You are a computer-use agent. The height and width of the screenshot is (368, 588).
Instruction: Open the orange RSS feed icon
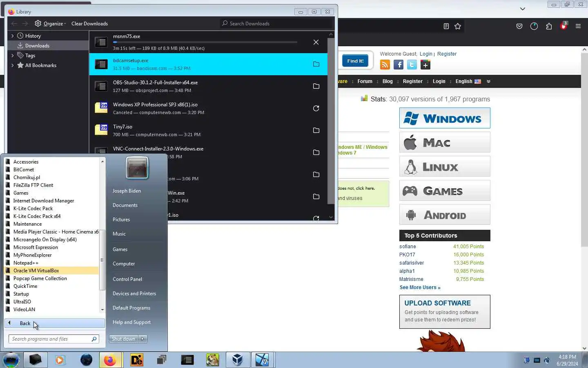(385, 65)
